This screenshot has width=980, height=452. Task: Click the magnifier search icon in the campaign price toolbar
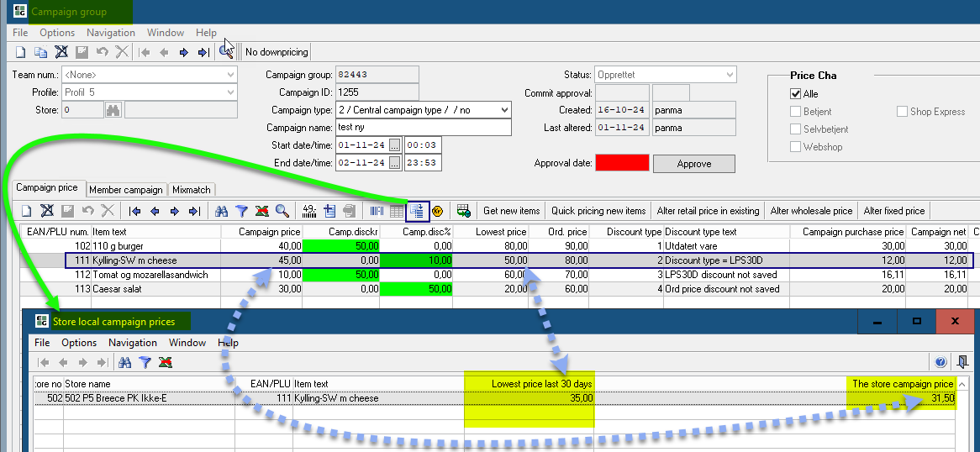pos(282,211)
